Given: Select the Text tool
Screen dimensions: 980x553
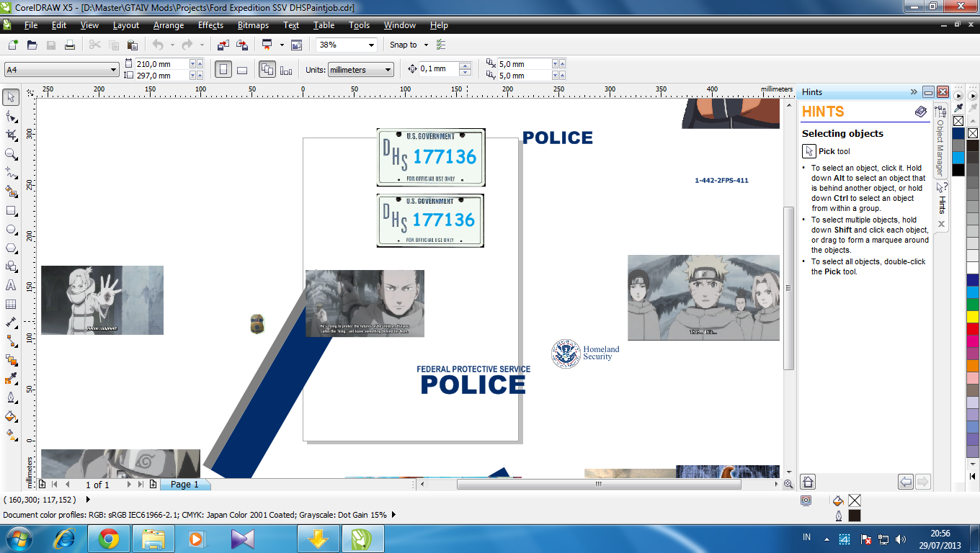Looking at the screenshot, I should pyautogui.click(x=11, y=285).
